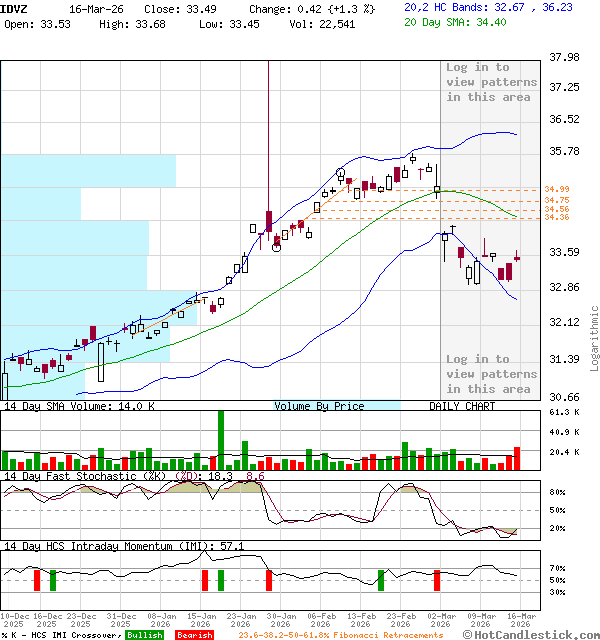Click the tallest green volume bar

tap(220, 440)
